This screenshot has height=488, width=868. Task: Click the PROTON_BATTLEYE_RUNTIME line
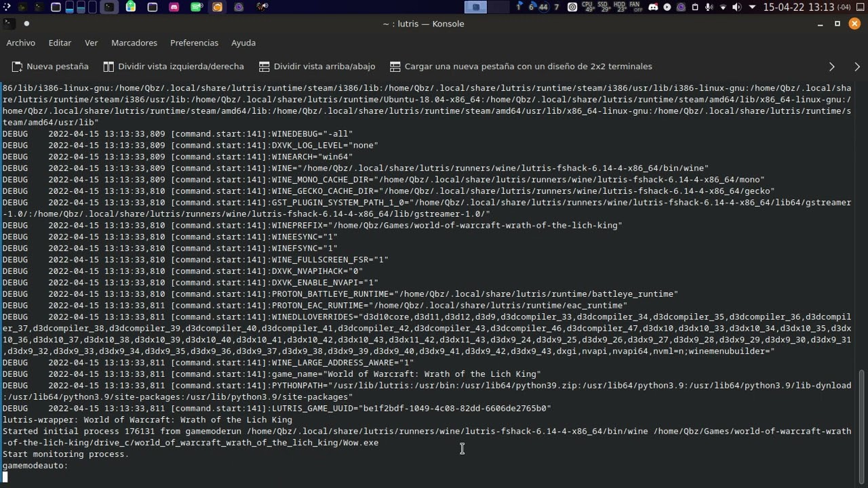pyautogui.click(x=340, y=294)
